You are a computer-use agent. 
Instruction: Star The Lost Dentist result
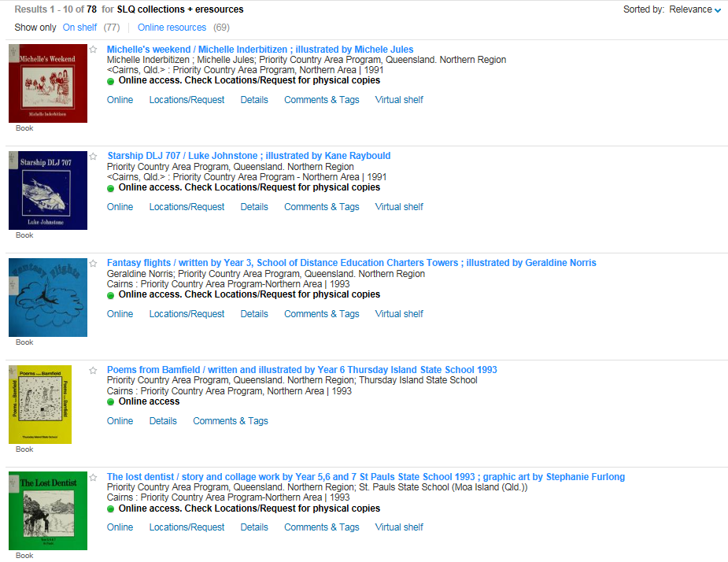(x=93, y=478)
